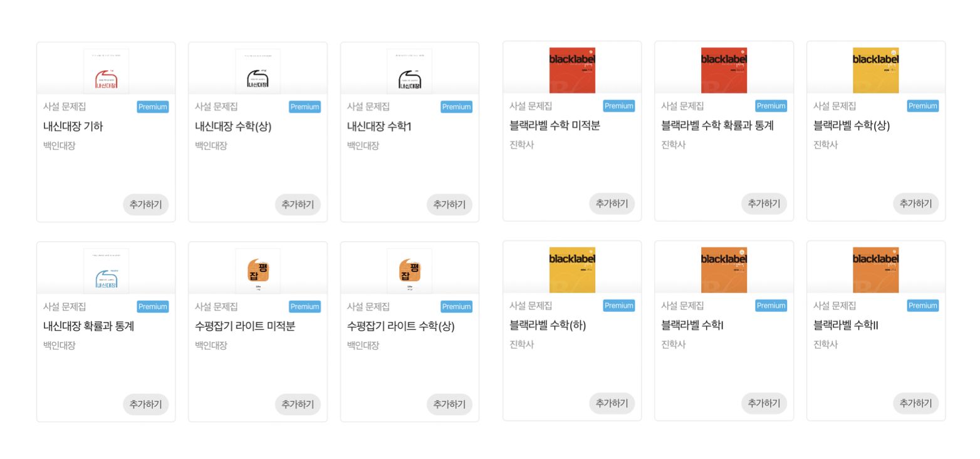Select title text 블랙라벨 수학(상)

(x=852, y=125)
